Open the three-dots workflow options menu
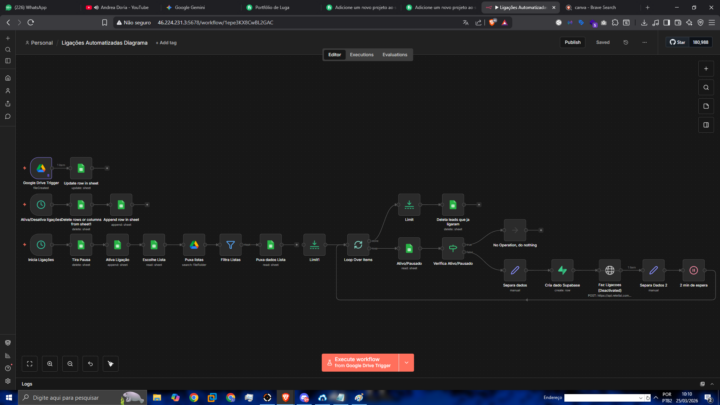Screen dimensions: 720x405 tap(645, 42)
